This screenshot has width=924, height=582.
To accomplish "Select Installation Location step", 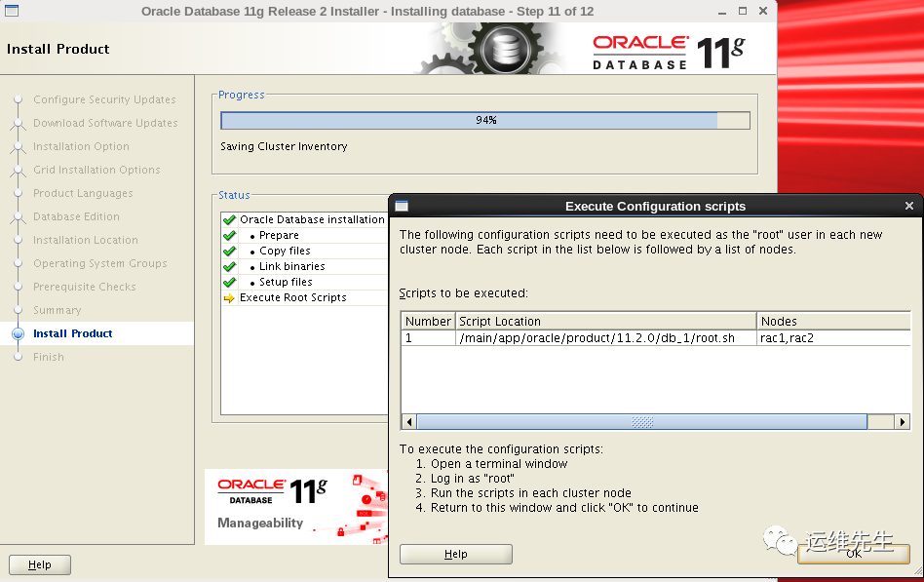I will 86,240.
